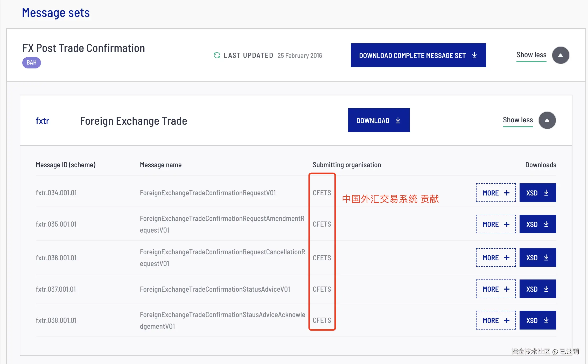Click the Message sets heading
Screen dimensions: 588x364
click(56, 13)
